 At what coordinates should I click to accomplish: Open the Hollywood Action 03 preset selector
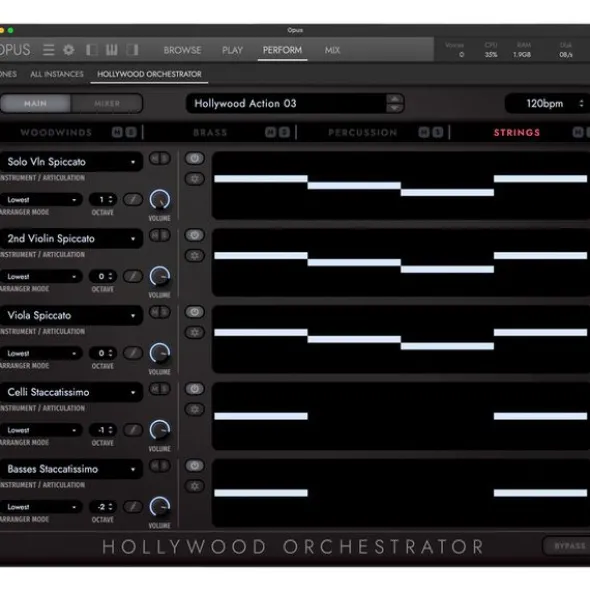tap(286, 103)
